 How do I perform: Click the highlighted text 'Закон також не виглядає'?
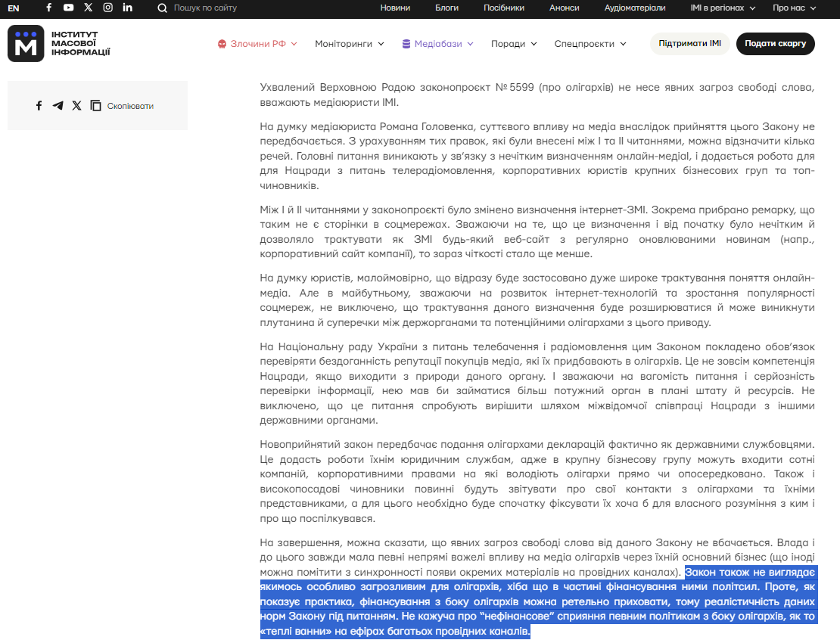pyautogui.click(x=749, y=572)
